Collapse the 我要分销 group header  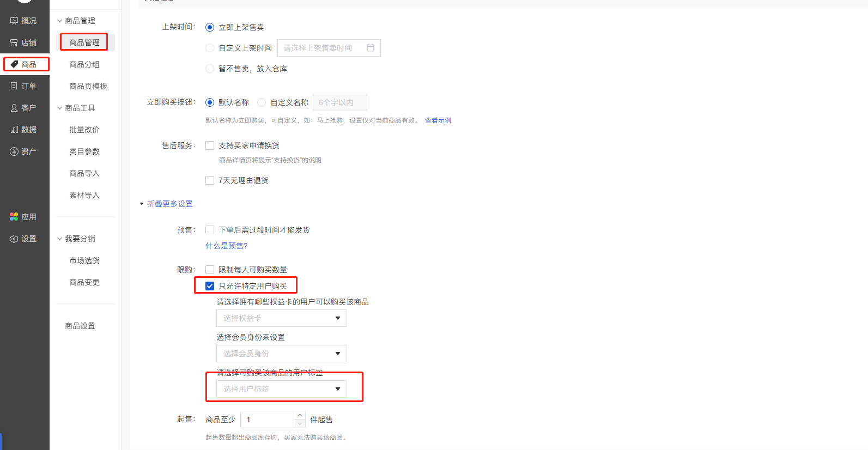[x=76, y=239]
